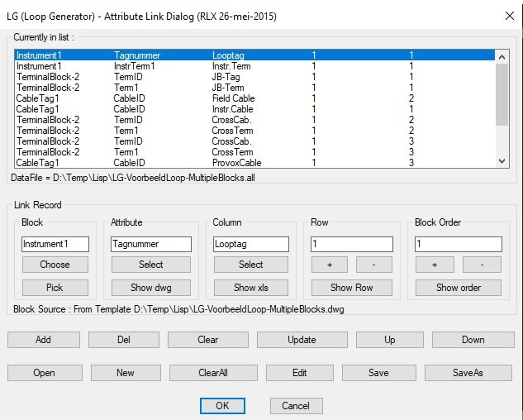
Task: Click the Add button
Action: (x=43, y=340)
